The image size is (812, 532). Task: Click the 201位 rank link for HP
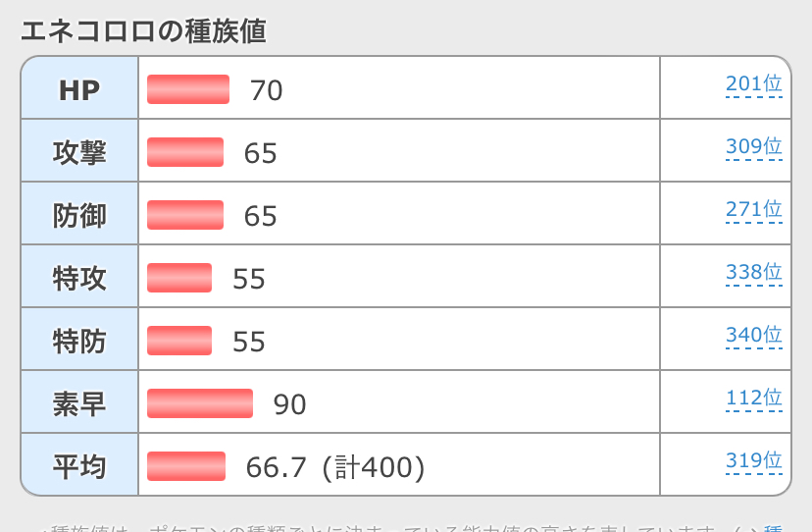tap(753, 84)
